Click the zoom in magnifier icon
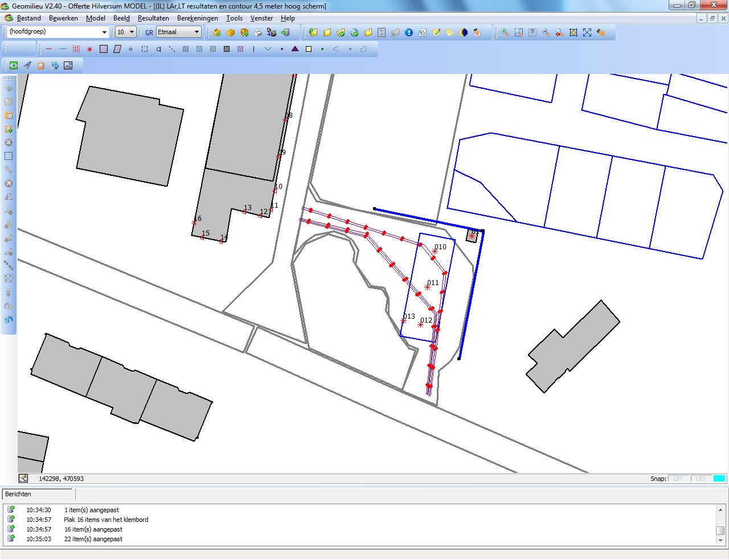729x560 pixels. 505,32
